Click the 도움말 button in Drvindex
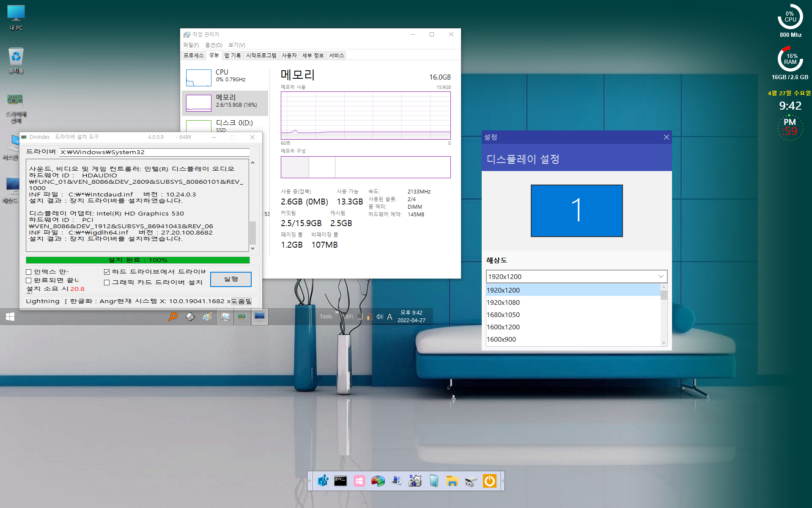Image resolution: width=812 pixels, height=508 pixels. [241, 301]
